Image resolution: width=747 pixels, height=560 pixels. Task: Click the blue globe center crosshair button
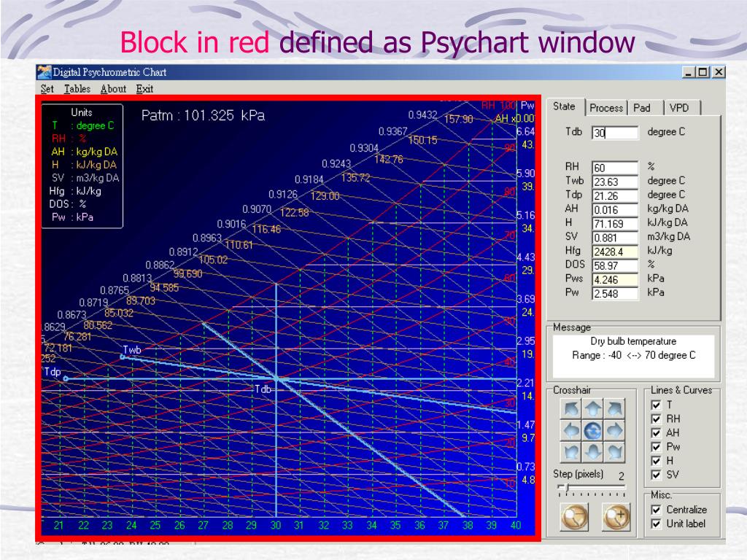(x=593, y=430)
